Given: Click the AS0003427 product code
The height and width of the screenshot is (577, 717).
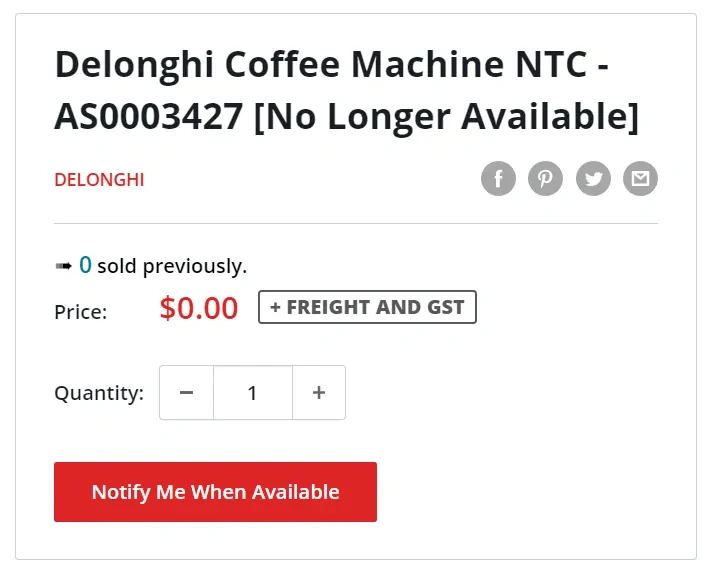Looking at the screenshot, I should [x=148, y=117].
